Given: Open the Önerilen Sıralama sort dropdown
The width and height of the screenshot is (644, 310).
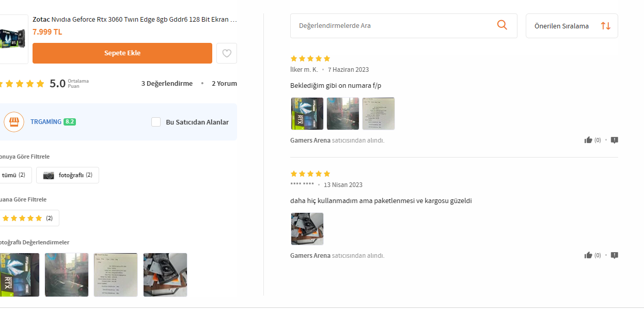Looking at the screenshot, I should coord(572,26).
